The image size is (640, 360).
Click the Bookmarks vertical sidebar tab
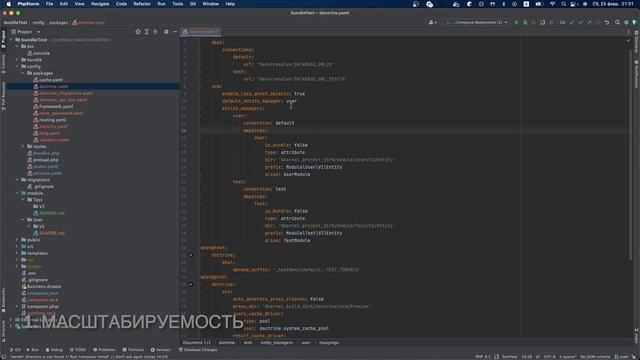(x=3, y=300)
